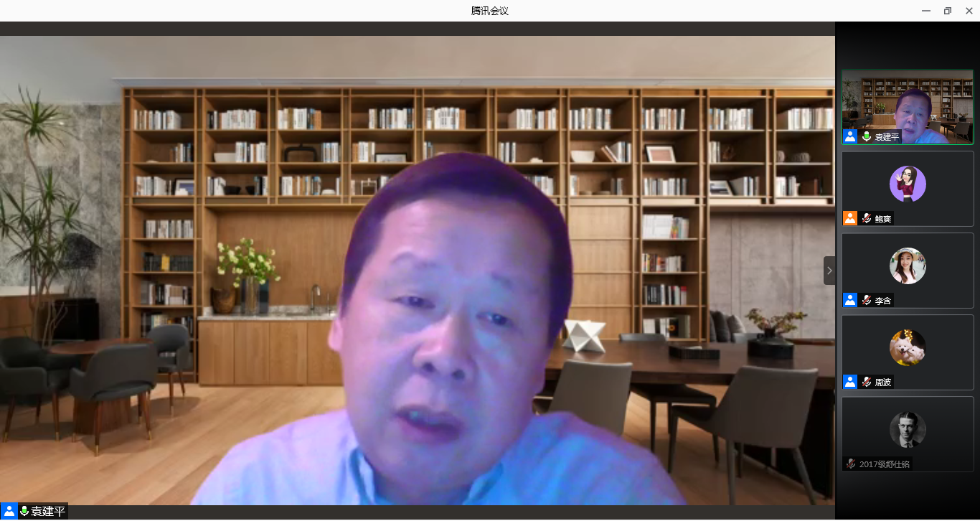The width and height of the screenshot is (980, 521).
Task: Click the green microphone icon on 袁建平's thumbnail
Action: (867, 136)
